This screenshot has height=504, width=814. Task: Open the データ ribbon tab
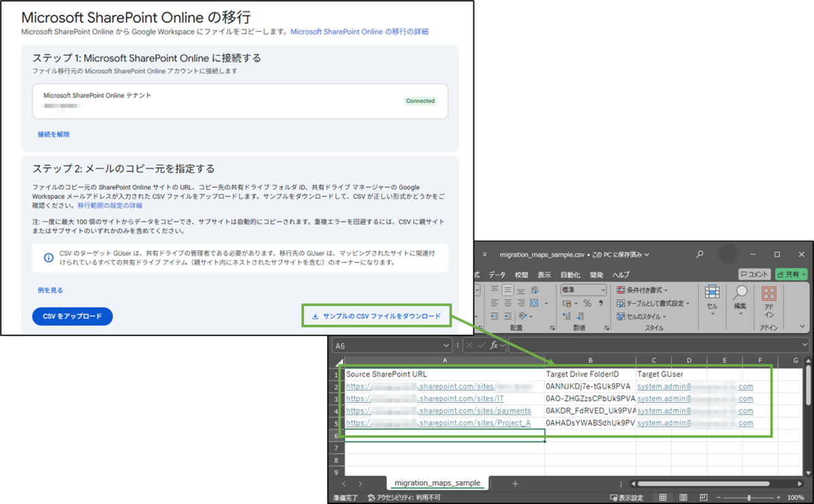[x=497, y=275]
